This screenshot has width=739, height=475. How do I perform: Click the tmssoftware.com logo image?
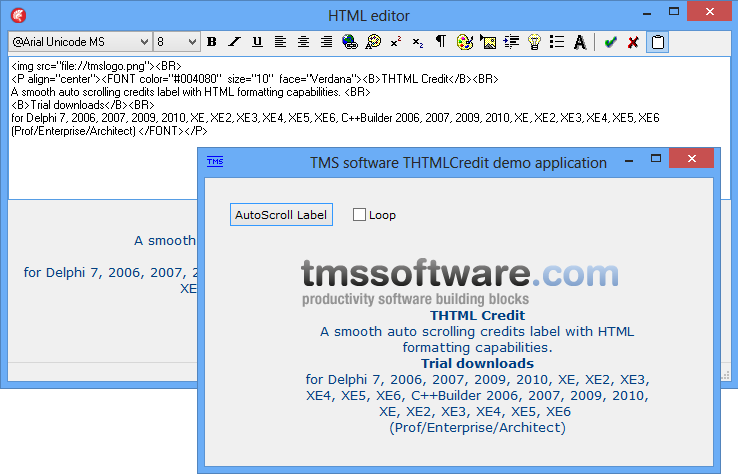[x=460, y=282]
